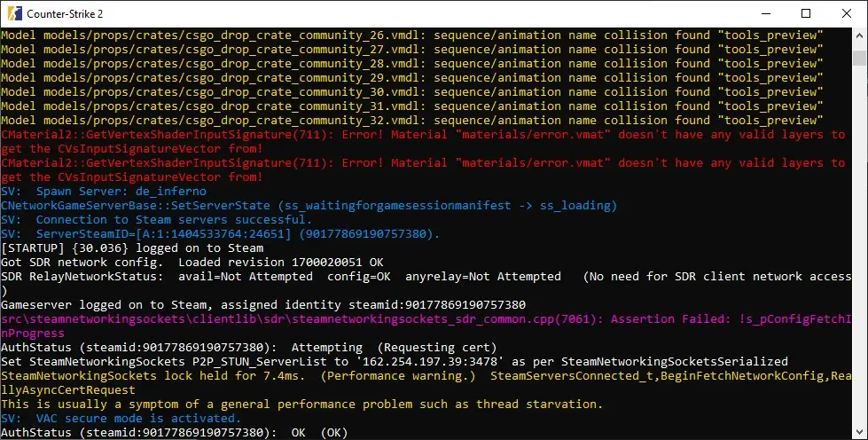Click 'SV: Spawn Server: de_inferno' line

click(x=104, y=192)
